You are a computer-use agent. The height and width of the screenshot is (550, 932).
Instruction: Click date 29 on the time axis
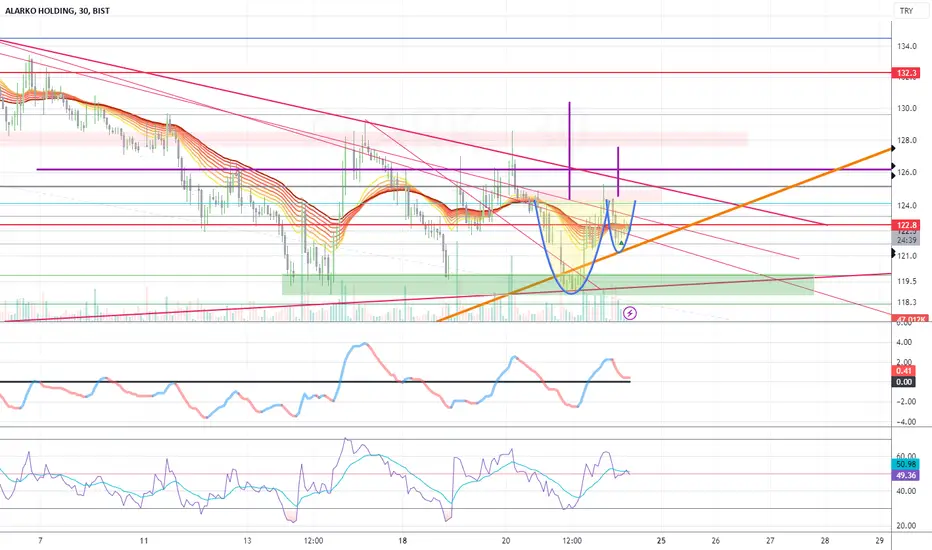880,541
